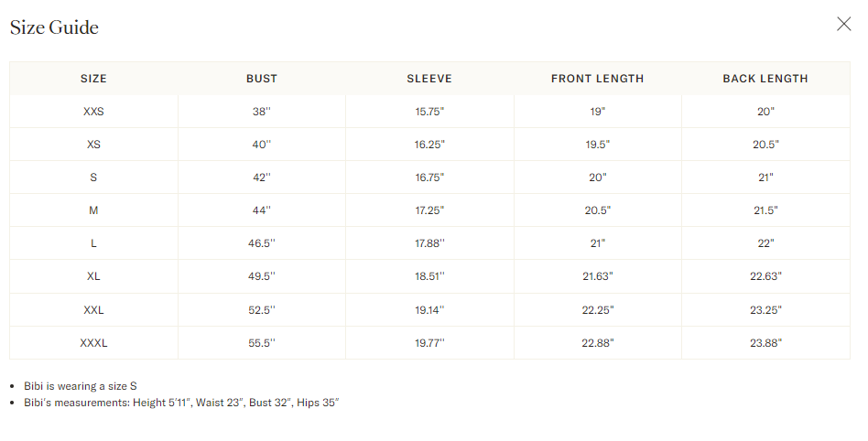Click the Bibi's measurements note line
This screenshot has width=868, height=441.
(181, 403)
